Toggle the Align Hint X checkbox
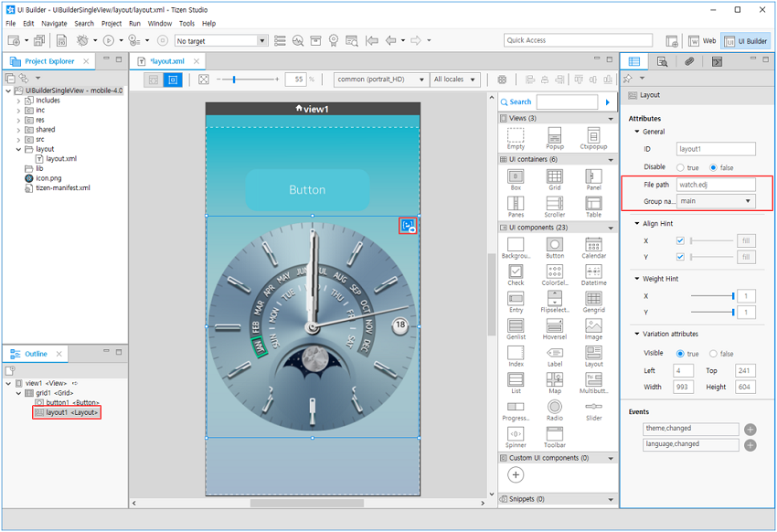 (679, 240)
